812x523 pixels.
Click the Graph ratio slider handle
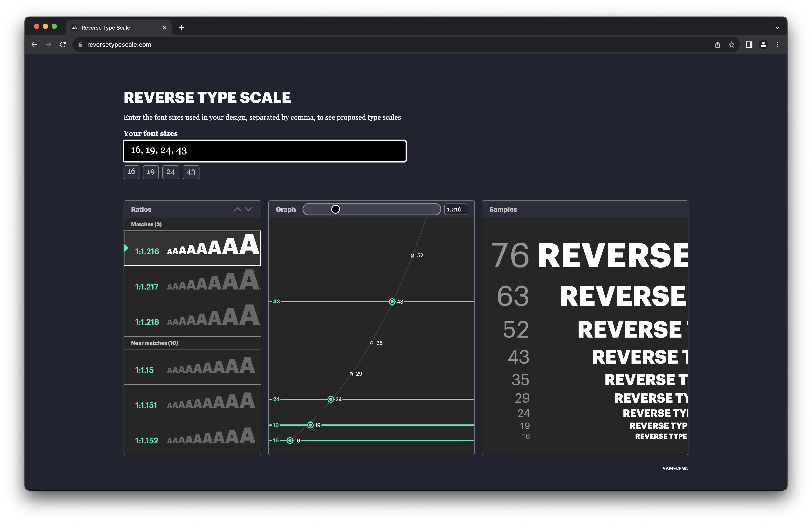click(335, 209)
